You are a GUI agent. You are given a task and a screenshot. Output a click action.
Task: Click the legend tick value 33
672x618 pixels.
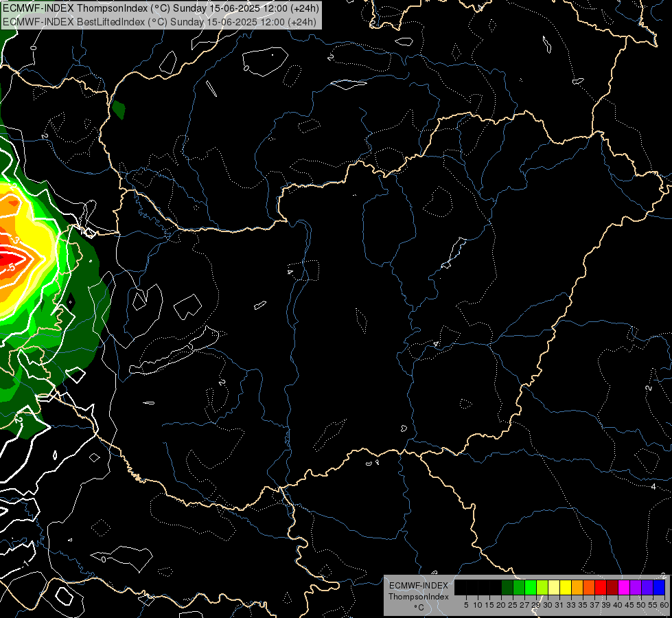571,605
